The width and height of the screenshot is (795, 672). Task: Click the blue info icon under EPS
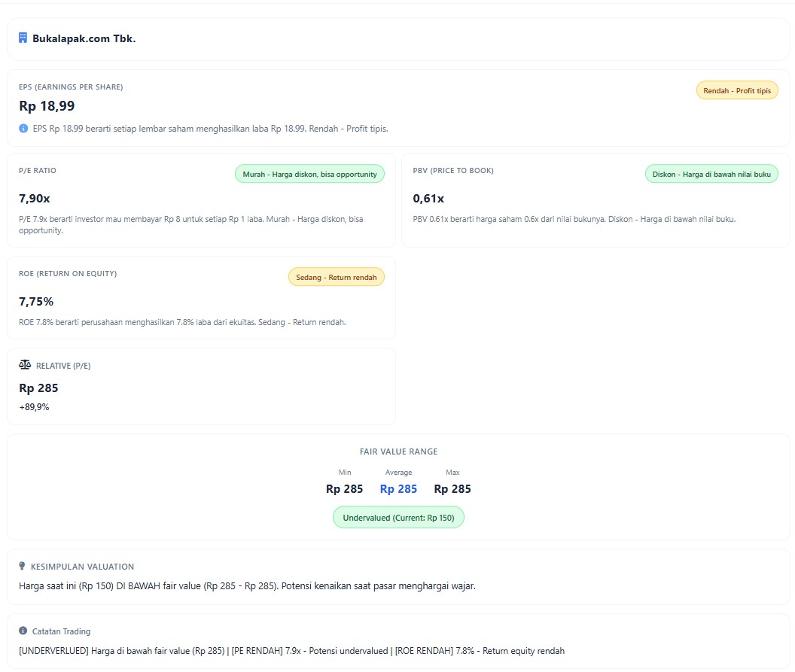[23, 129]
